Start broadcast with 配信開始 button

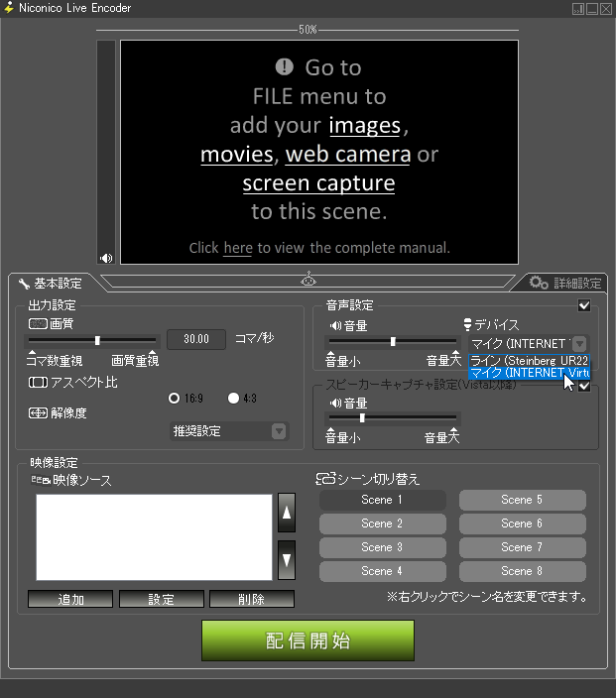(x=308, y=640)
